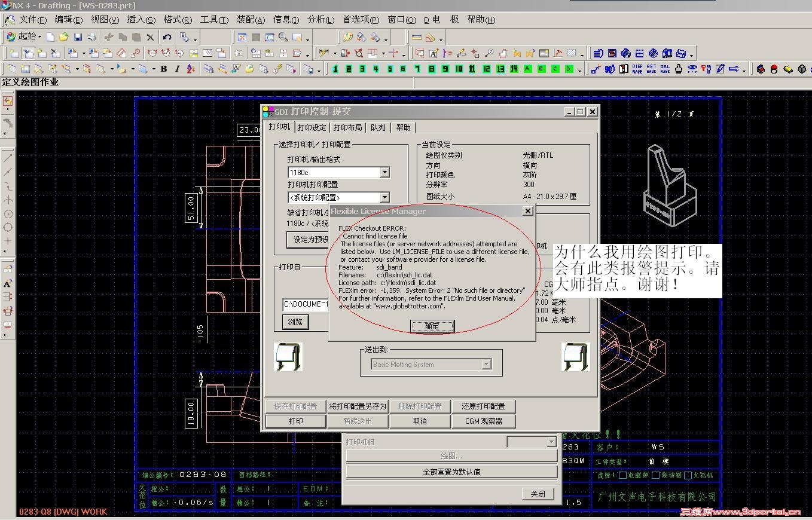Click the horizontal dimension icon
The width and height of the screenshot is (812, 520).
pyautogui.click(x=417, y=37)
